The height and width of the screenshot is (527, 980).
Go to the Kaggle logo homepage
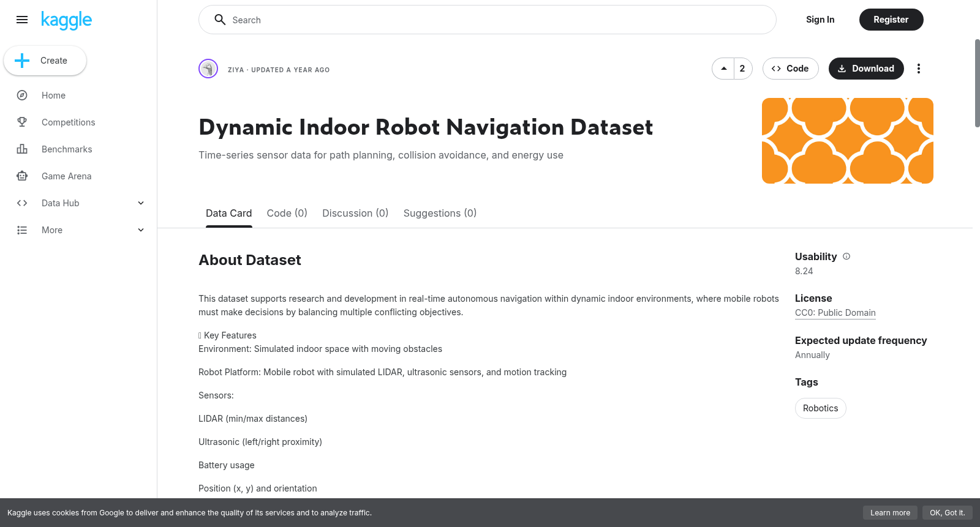pyautogui.click(x=66, y=20)
